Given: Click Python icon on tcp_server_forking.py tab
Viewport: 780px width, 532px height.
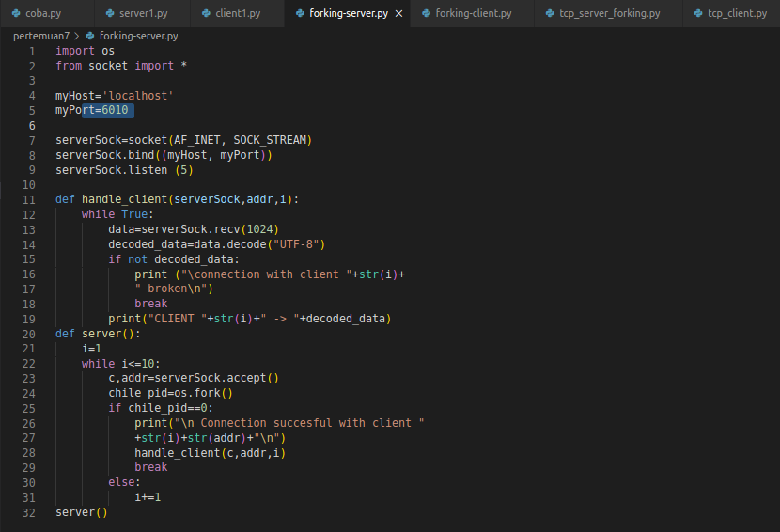Looking at the screenshot, I should click(550, 13).
